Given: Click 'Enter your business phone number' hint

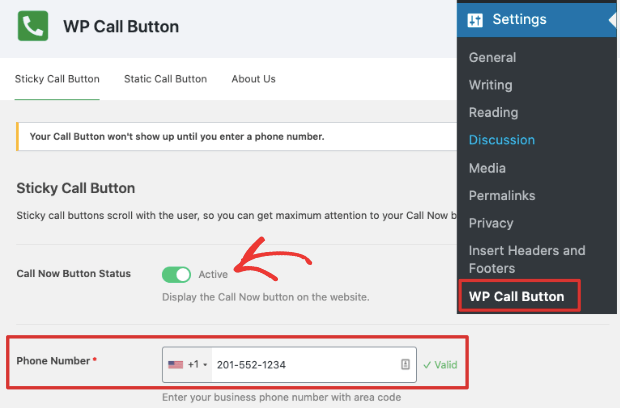Looking at the screenshot, I should pyautogui.click(x=282, y=397).
